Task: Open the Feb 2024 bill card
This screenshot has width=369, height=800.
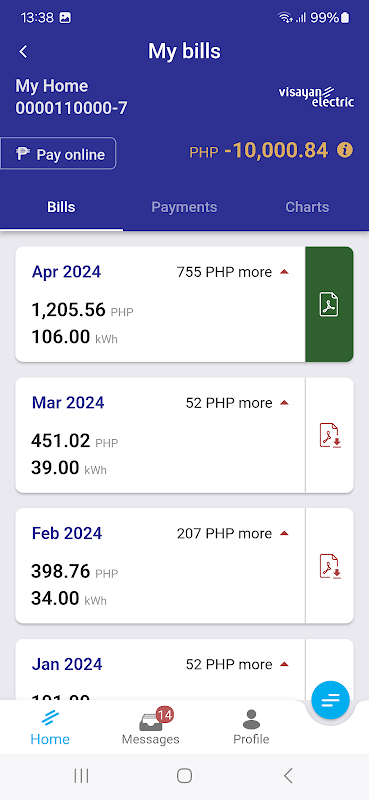Action: coord(160,566)
